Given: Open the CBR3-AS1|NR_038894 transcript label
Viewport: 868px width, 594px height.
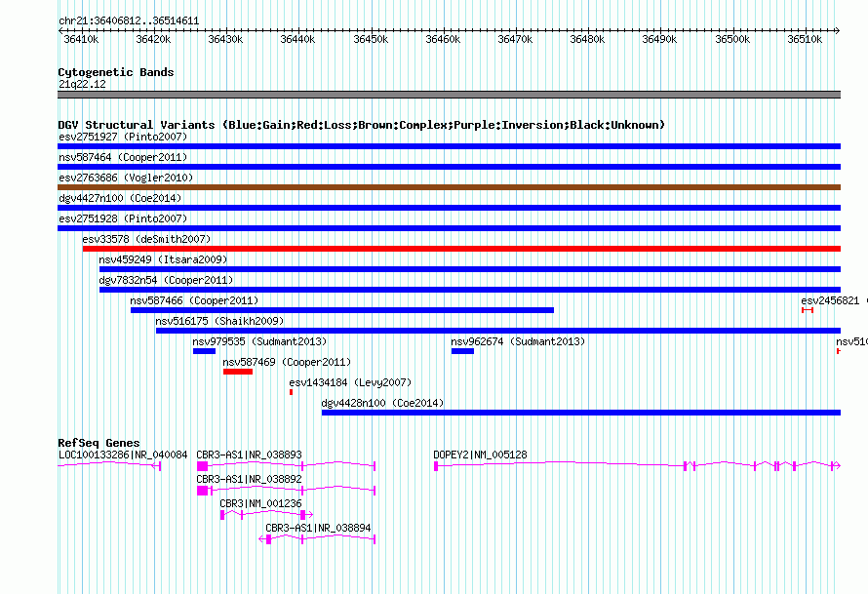Looking at the screenshot, I should (x=318, y=528).
